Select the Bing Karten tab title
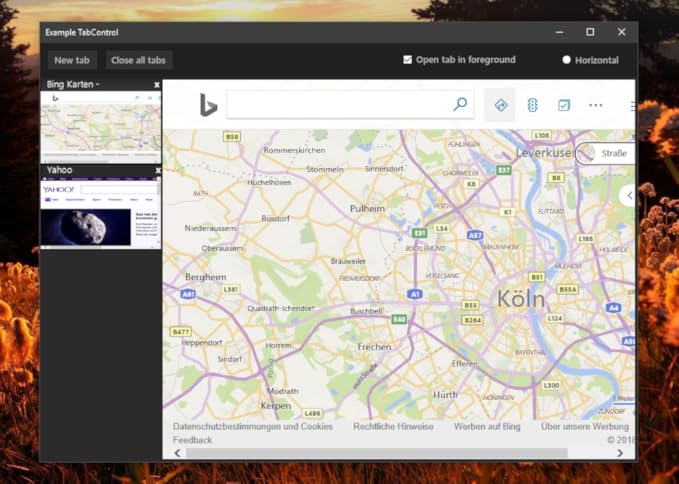 tap(70, 85)
